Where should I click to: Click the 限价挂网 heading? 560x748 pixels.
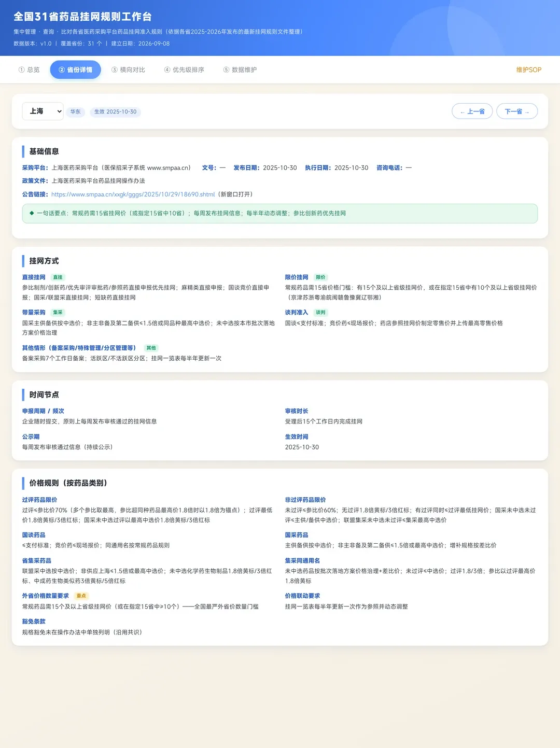tap(297, 277)
